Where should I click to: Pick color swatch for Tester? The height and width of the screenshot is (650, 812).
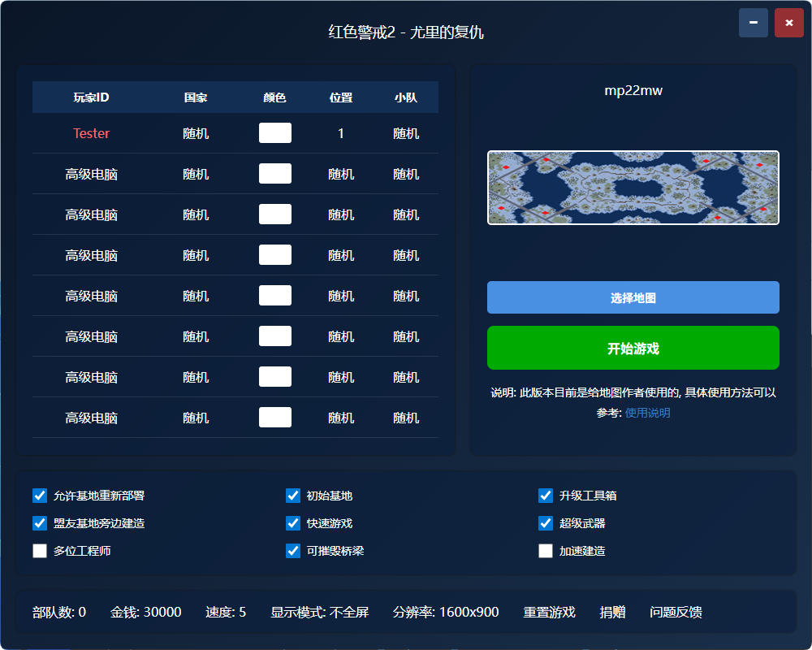(x=275, y=132)
